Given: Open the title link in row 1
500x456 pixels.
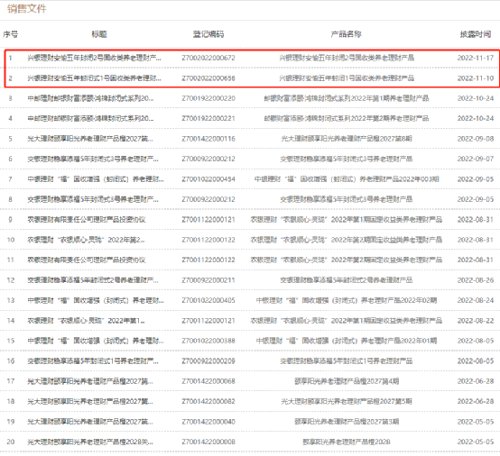Looking at the screenshot, I should click(x=94, y=58).
